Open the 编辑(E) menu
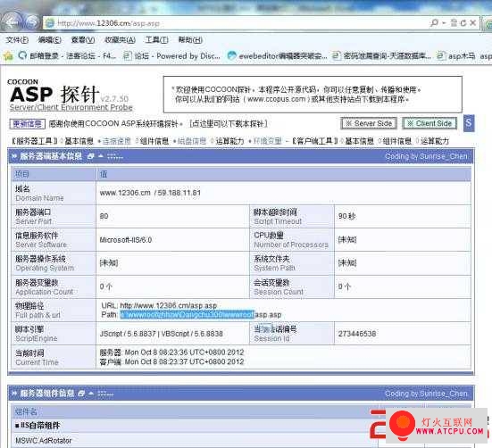The image size is (492, 448). (49, 40)
